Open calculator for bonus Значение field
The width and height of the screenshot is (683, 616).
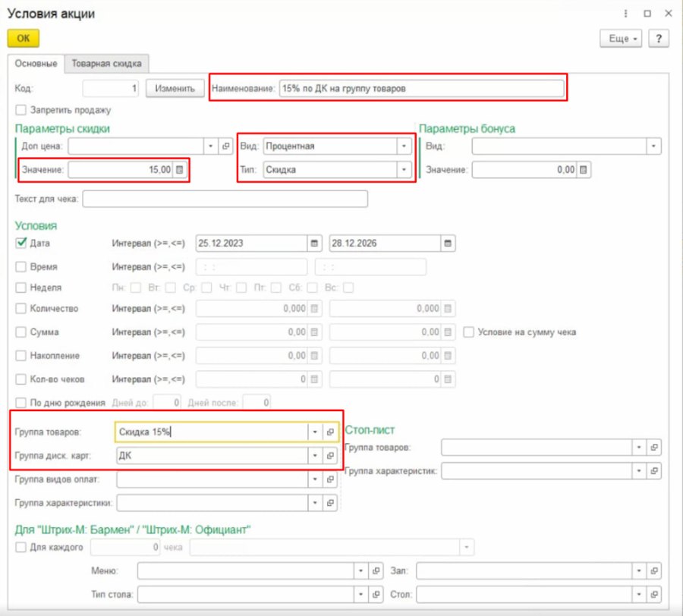[584, 170]
